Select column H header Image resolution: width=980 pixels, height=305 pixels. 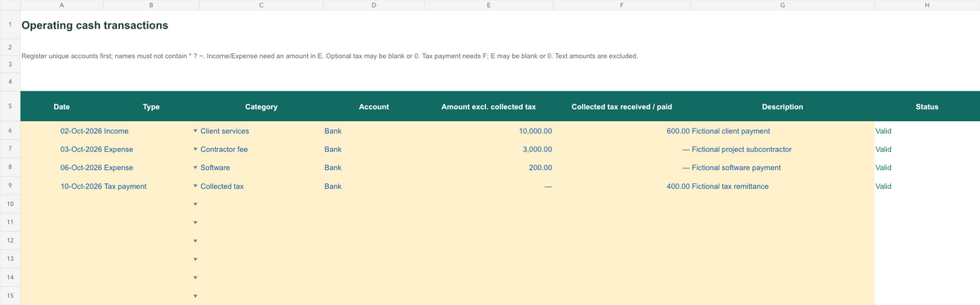point(927,5)
